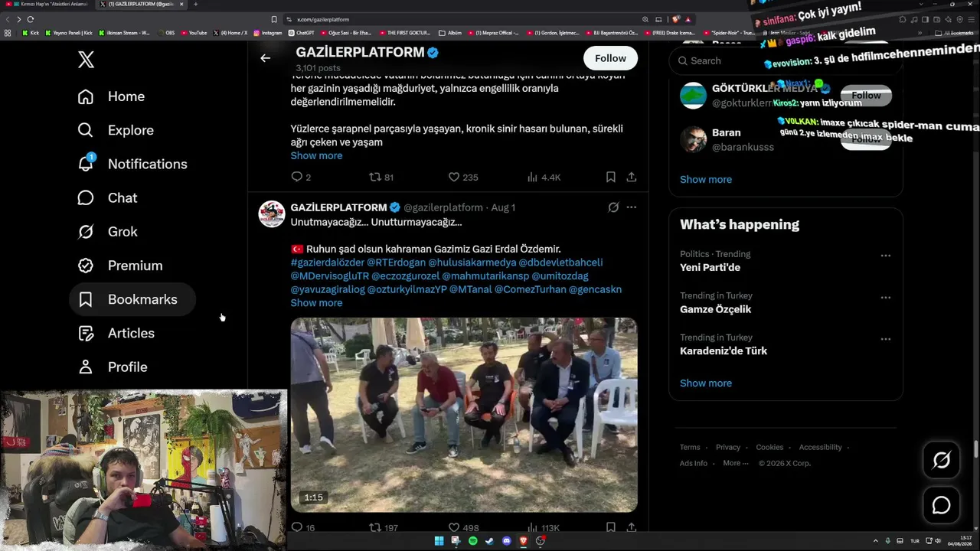This screenshot has height=551, width=980.
Task: Share the post with 113K views
Action: pos(631,527)
